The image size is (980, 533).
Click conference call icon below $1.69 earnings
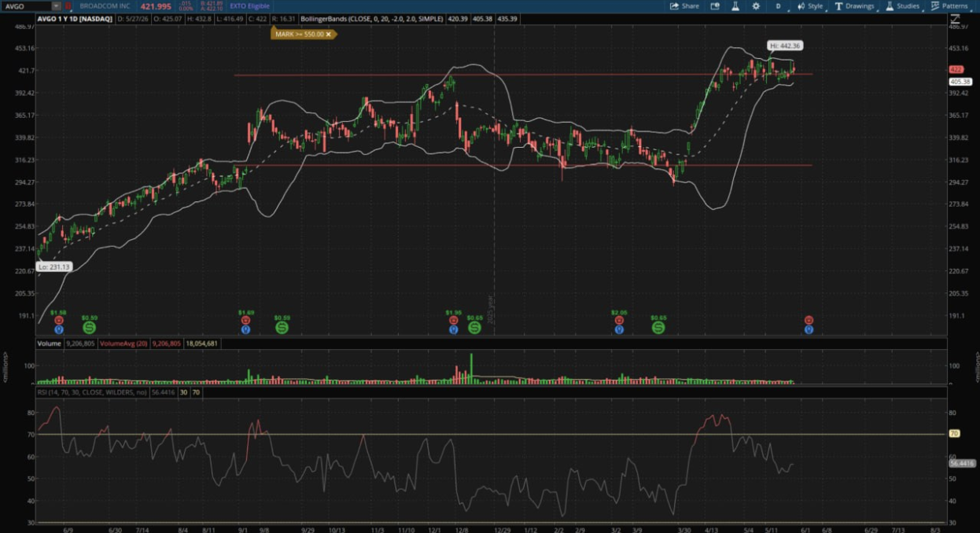(245, 329)
